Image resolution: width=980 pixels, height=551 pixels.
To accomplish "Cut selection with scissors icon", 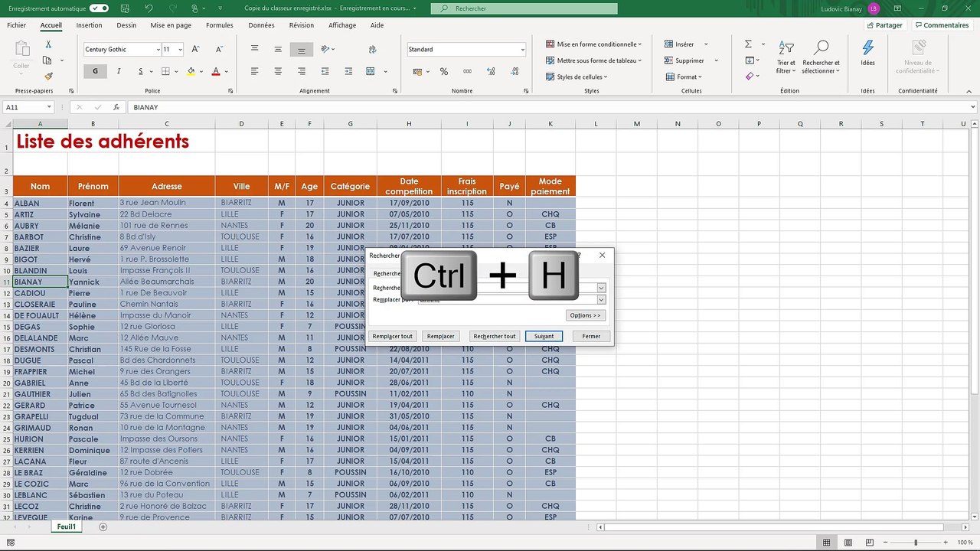I will tap(48, 45).
